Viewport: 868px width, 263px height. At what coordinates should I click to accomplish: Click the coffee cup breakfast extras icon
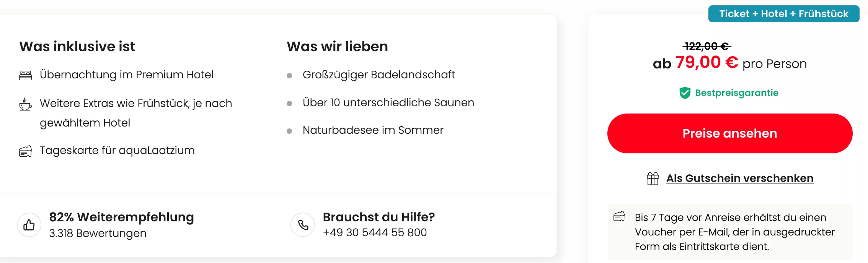click(x=26, y=104)
